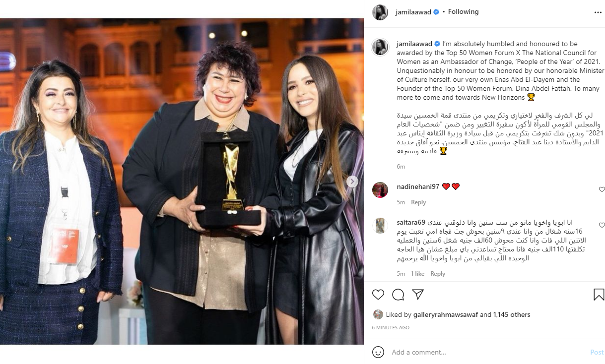This screenshot has height=364, width=605.
Task: Share the post with the paper plane icon
Action: (x=418, y=295)
